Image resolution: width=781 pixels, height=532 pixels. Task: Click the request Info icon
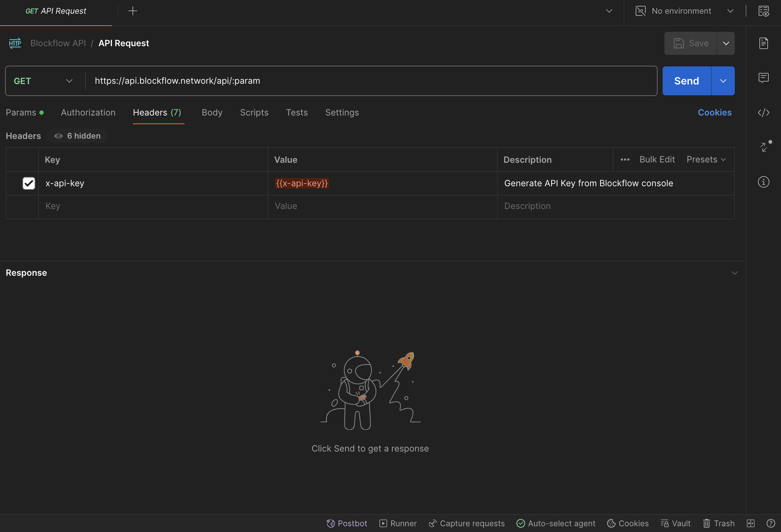pos(763,182)
